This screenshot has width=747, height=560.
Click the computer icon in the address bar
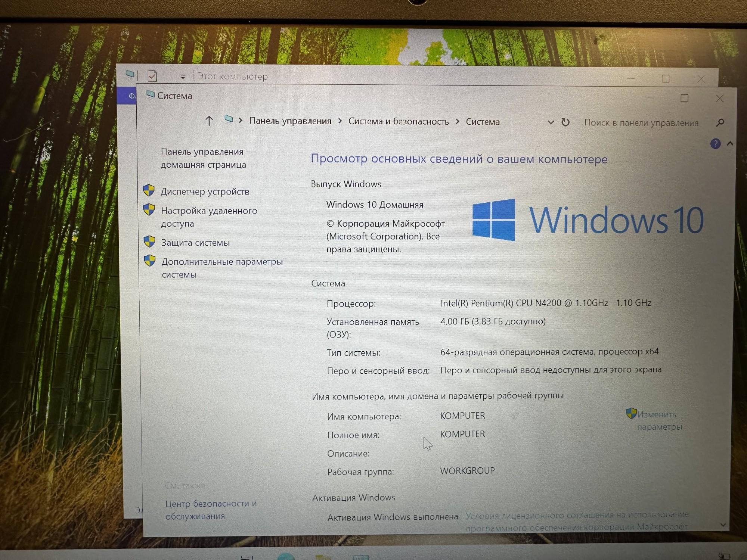pyautogui.click(x=229, y=119)
